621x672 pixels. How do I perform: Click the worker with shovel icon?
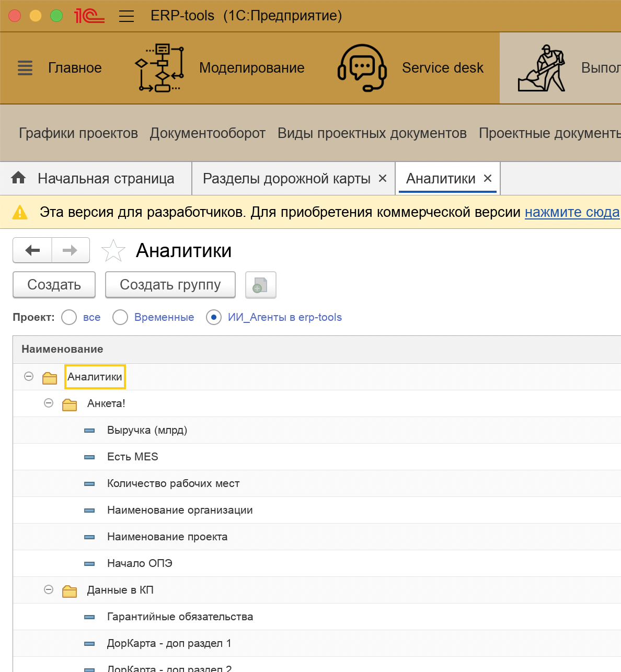pyautogui.click(x=542, y=68)
